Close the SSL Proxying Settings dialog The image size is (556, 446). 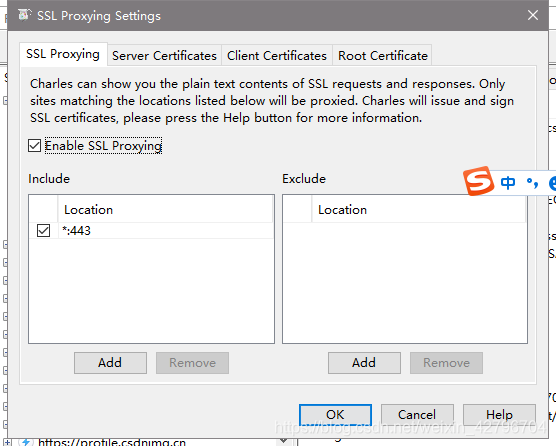(533, 15)
